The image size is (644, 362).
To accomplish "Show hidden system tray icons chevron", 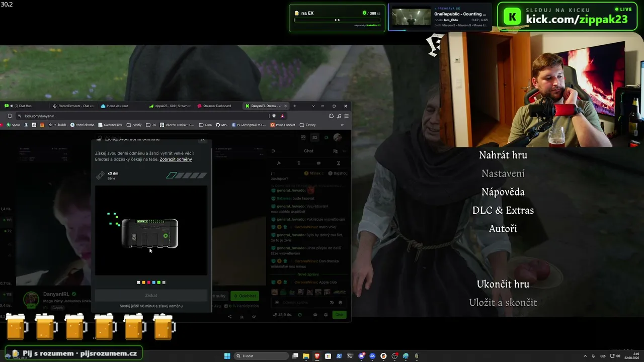I will (585, 356).
